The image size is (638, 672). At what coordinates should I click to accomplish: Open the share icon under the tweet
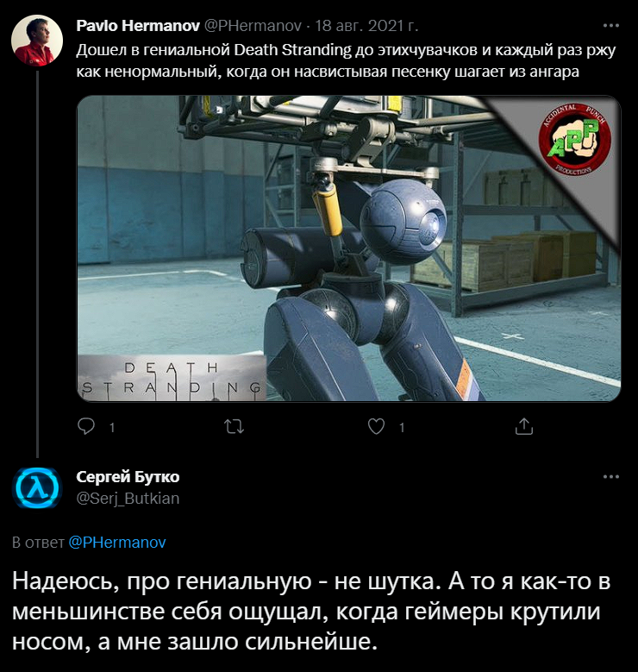pos(523,426)
